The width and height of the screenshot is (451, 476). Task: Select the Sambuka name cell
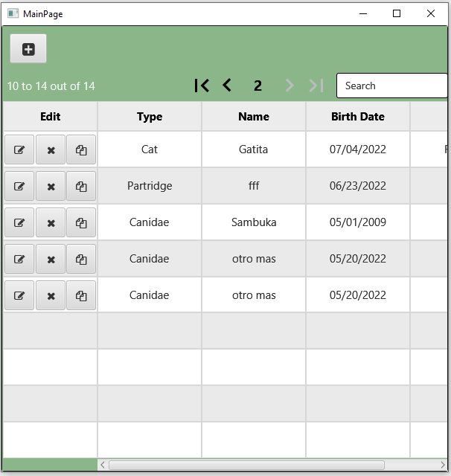tap(254, 222)
